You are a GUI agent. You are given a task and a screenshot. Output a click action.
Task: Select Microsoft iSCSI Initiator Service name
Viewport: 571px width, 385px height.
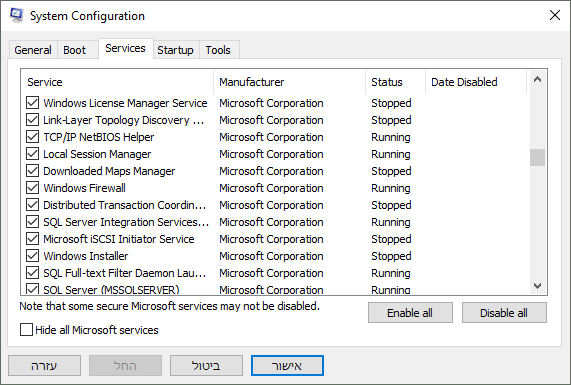(119, 239)
